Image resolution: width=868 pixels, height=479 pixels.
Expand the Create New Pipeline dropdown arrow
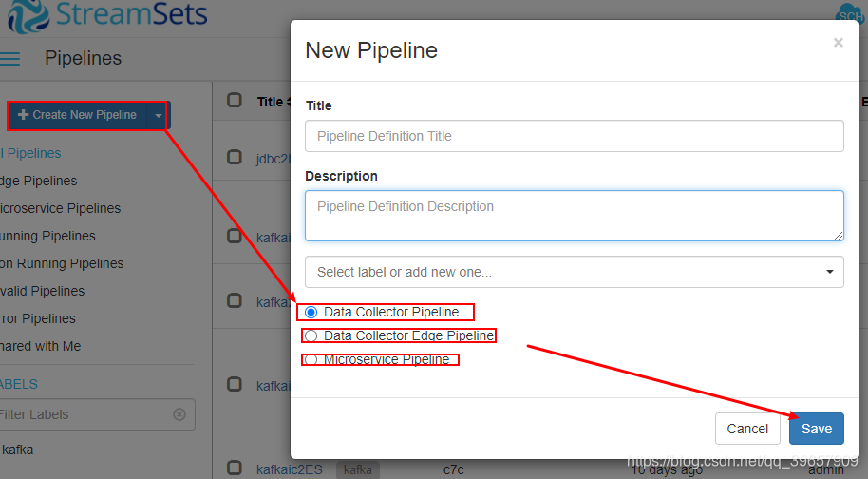159,115
